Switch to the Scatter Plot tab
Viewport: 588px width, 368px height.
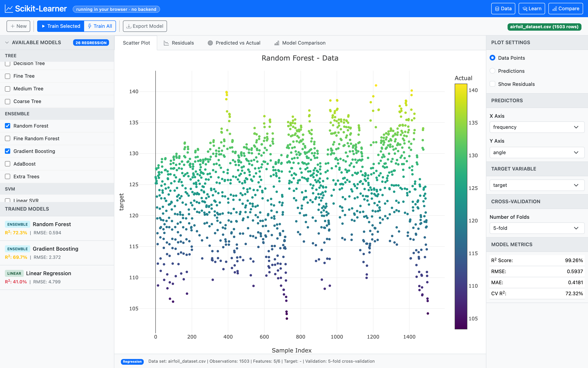(x=136, y=43)
